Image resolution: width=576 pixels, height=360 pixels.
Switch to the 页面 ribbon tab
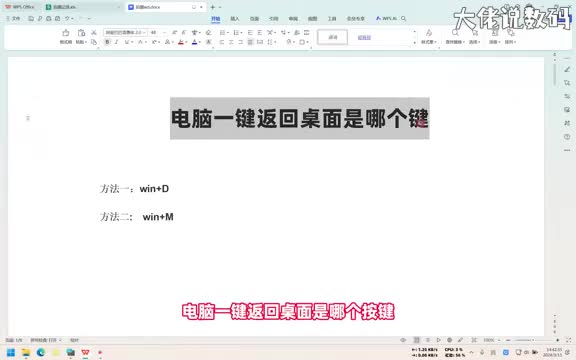254,18
